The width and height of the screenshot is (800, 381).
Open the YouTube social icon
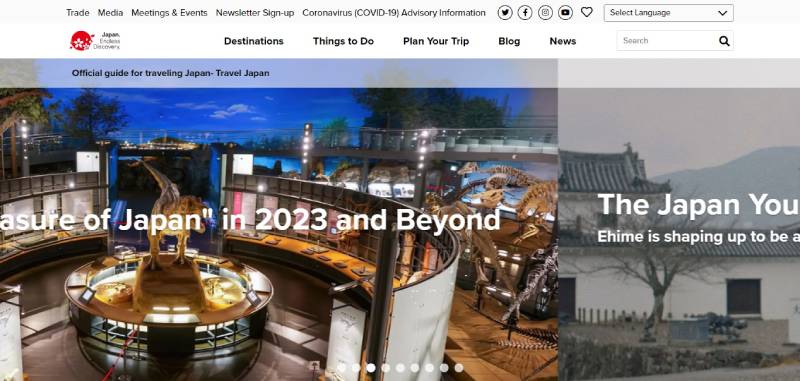point(565,13)
